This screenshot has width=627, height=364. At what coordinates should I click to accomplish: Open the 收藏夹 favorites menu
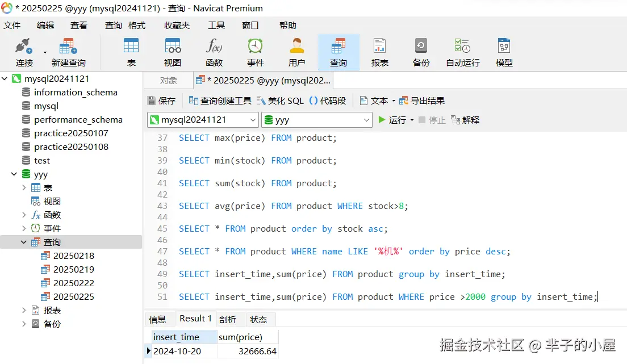click(x=177, y=25)
